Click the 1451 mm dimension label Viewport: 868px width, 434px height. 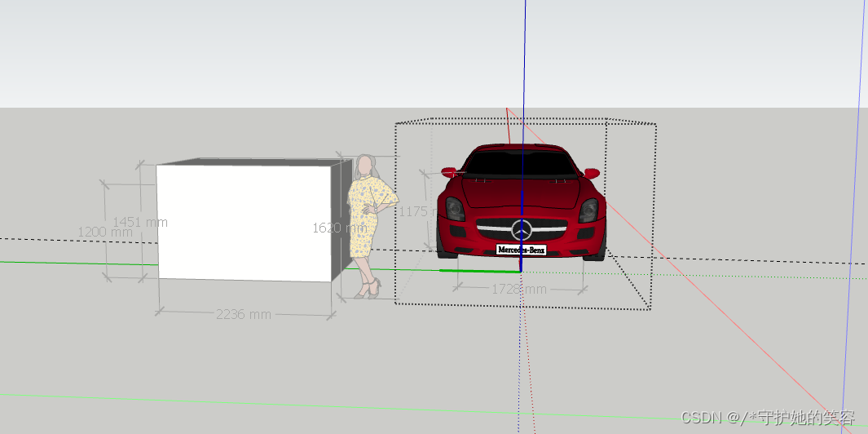(x=140, y=222)
